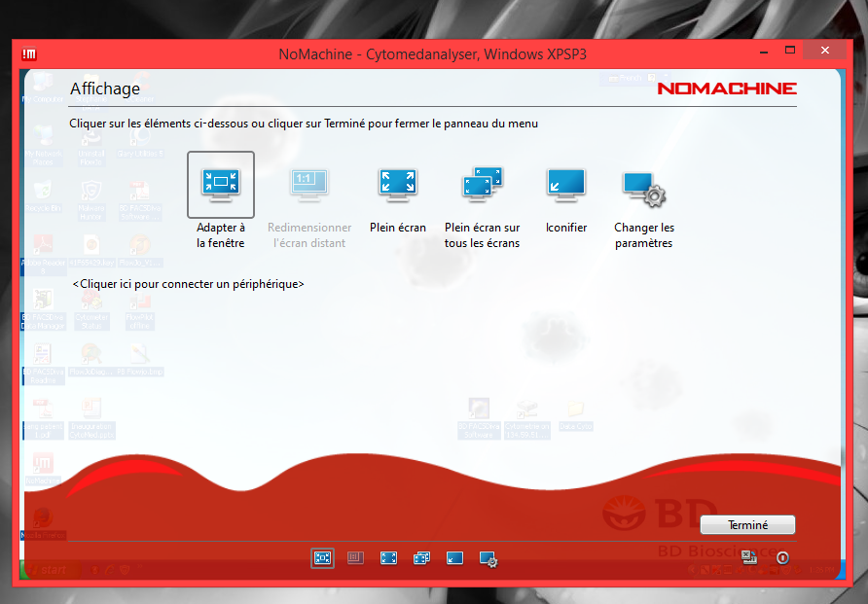Maximize the NoMachine window
Screen dimensions: 868x604
[x=790, y=51]
